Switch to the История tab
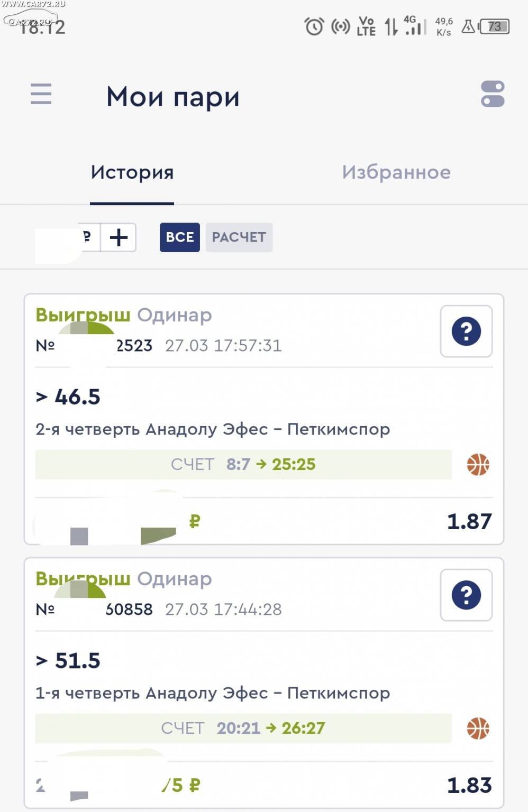 (132, 172)
